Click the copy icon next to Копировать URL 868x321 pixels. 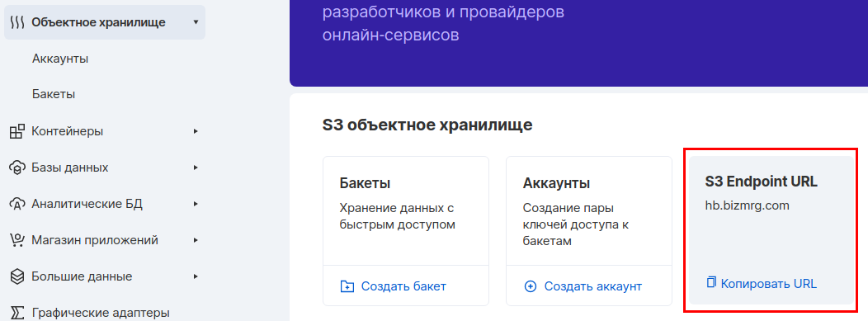711,283
